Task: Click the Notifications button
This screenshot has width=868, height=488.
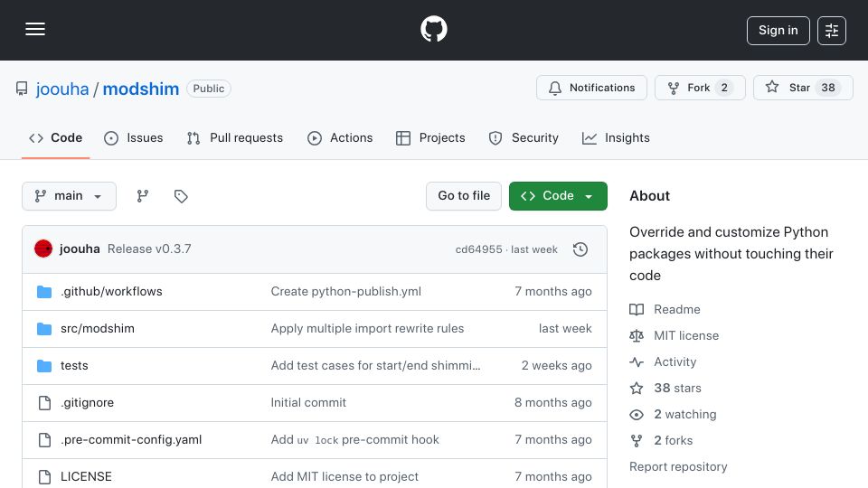Action: 591,88
